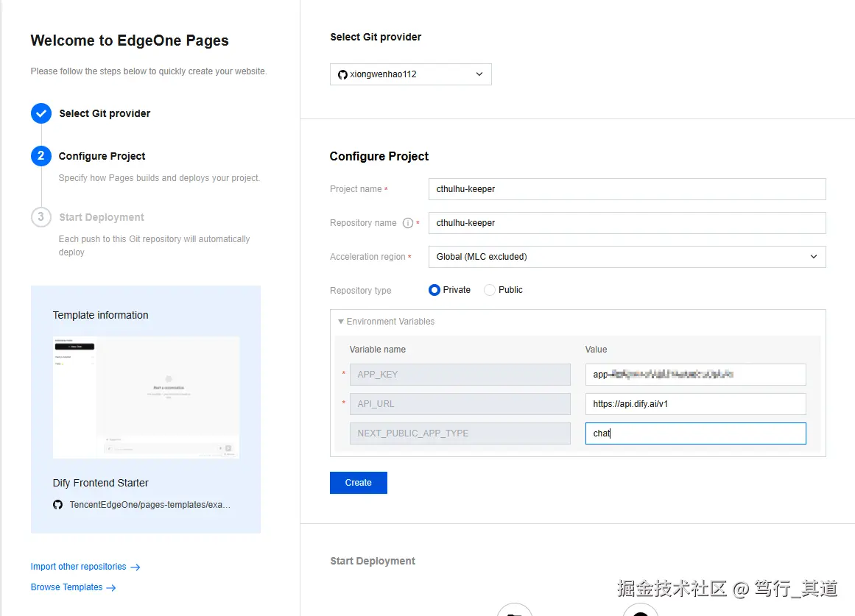Viewport: 855px width, 616px height.
Task: Click the step 2 Configure Project circle
Action: coord(41,156)
